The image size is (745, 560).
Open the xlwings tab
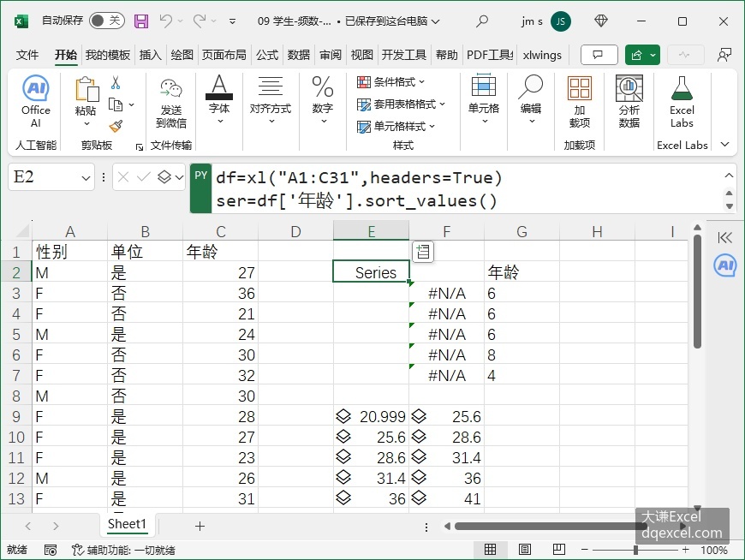point(542,55)
